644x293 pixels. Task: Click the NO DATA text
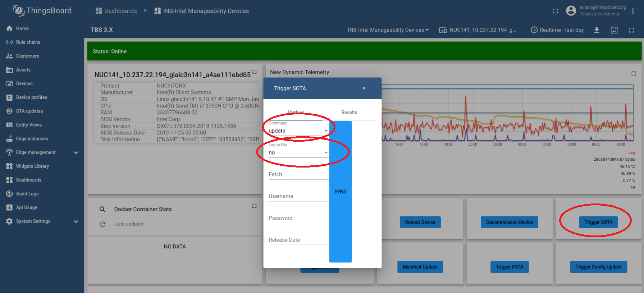click(x=175, y=247)
